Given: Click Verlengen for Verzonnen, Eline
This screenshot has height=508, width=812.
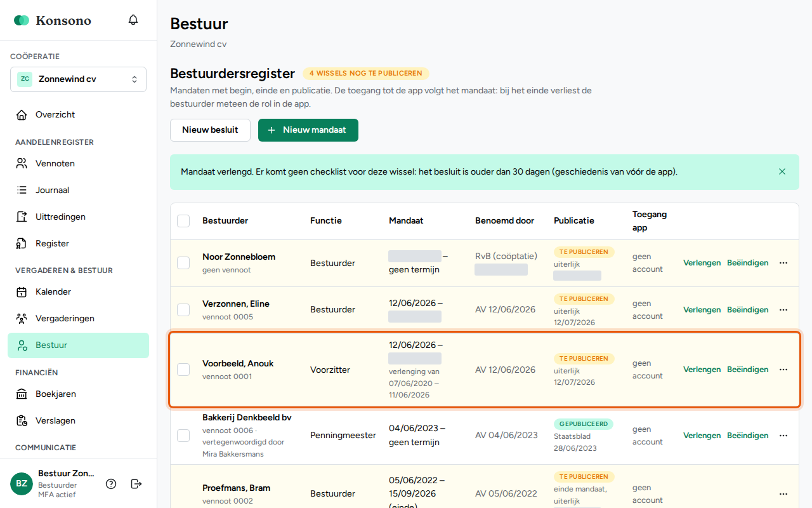Looking at the screenshot, I should point(702,310).
